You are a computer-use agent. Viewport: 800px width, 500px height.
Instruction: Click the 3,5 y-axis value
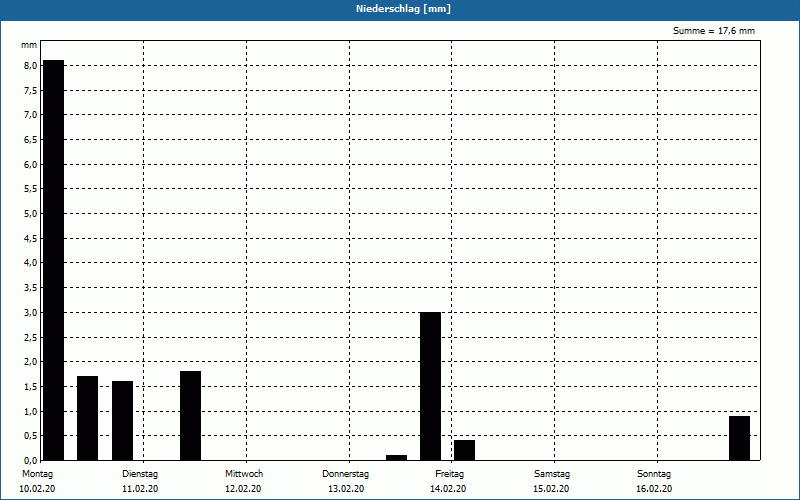coord(30,288)
